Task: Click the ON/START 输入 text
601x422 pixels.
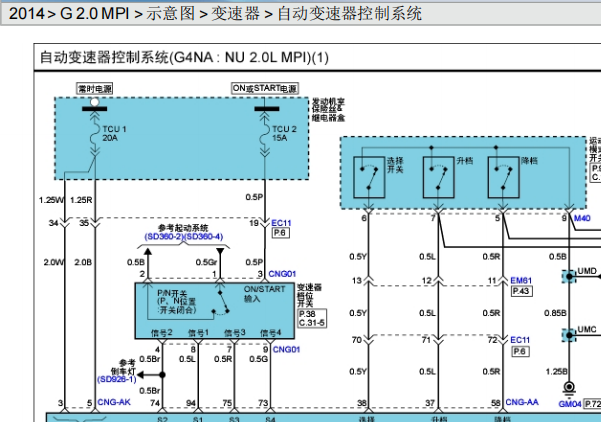Action: [x=264, y=294]
